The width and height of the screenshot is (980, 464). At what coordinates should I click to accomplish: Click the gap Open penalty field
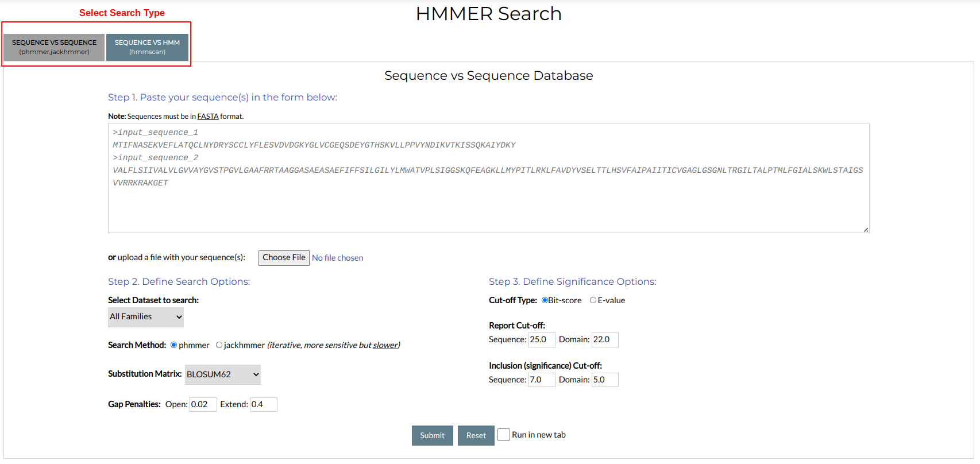(x=203, y=405)
